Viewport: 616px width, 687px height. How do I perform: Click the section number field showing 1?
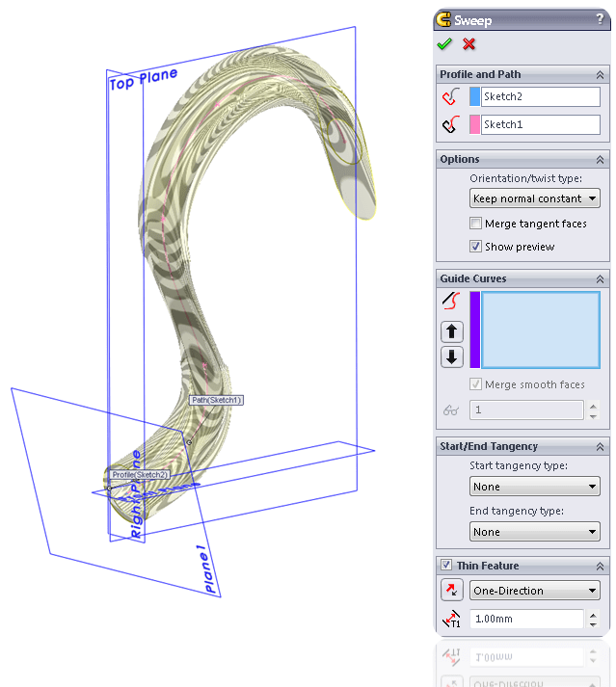pyautogui.click(x=526, y=410)
